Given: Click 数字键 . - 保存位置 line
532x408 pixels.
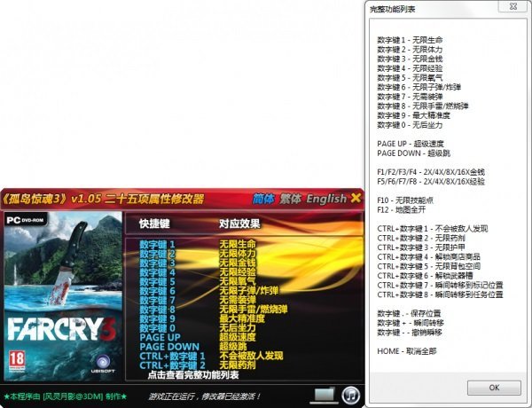Looking at the screenshot, I should (x=409, y=313).
